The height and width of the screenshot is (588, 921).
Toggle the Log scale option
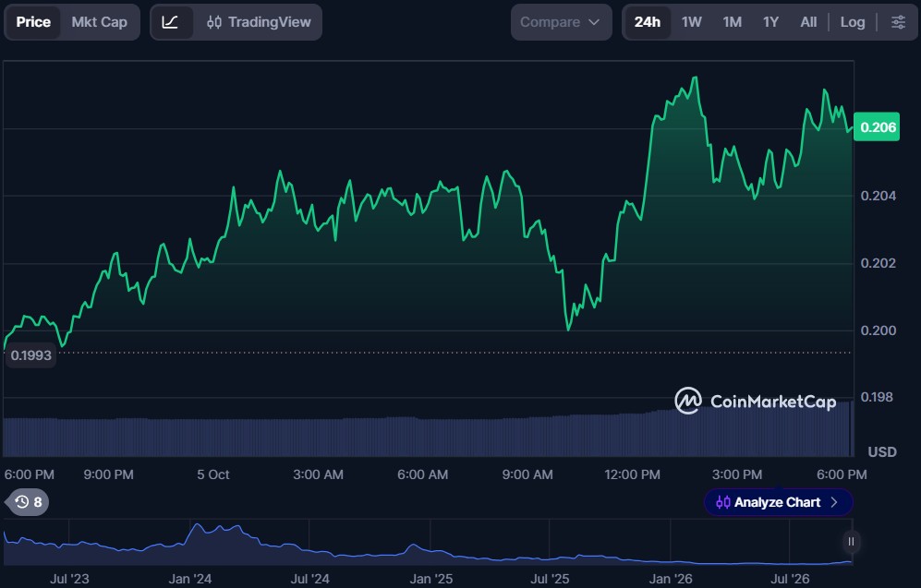coord(853,22)
